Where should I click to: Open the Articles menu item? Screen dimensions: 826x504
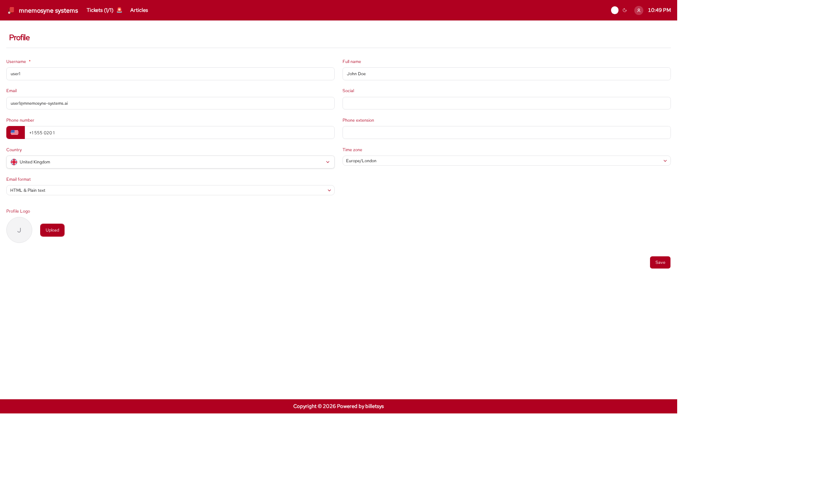tap(139, 10)
